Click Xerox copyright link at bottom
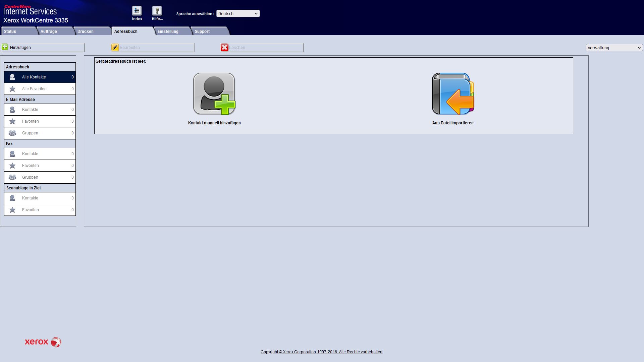Viewport: 644px width, 362px height. click(x=322, y=352)
